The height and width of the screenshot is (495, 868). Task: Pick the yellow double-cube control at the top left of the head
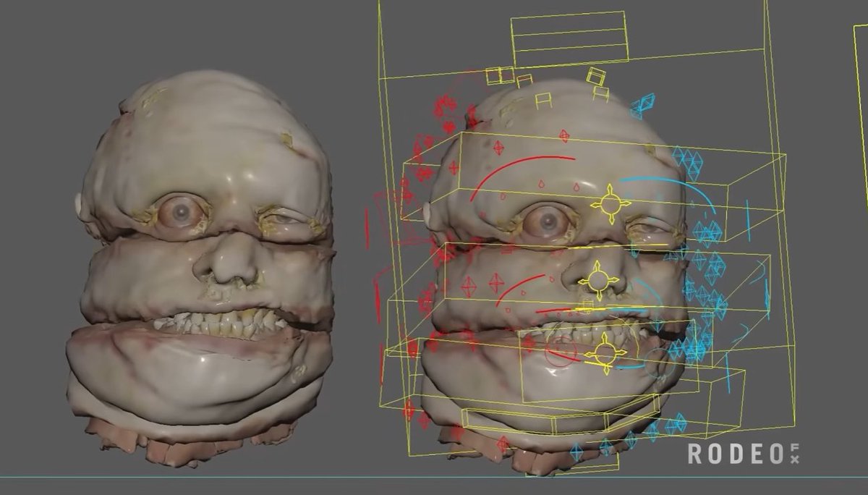[500, 75]
